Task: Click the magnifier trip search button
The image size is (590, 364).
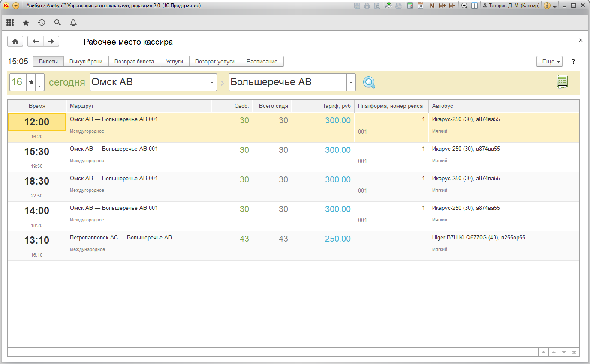Action: point(369,82)
